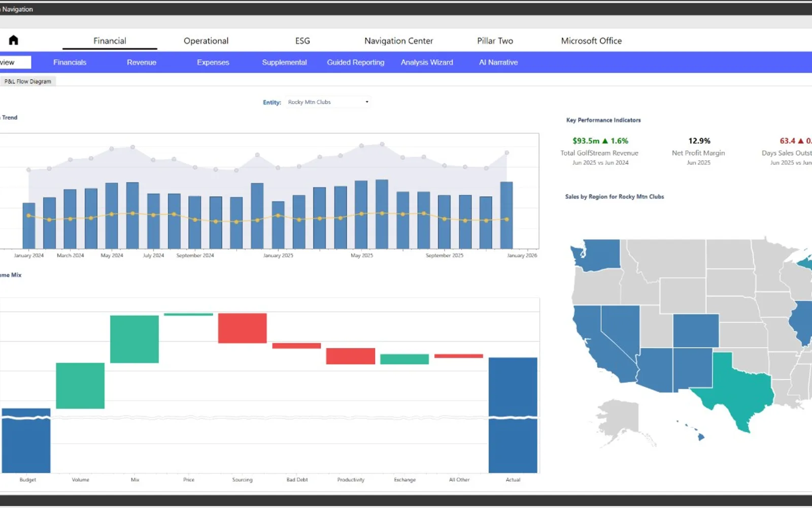Click the thin green Price bar

pyautogui.click(x=188, y=314)
